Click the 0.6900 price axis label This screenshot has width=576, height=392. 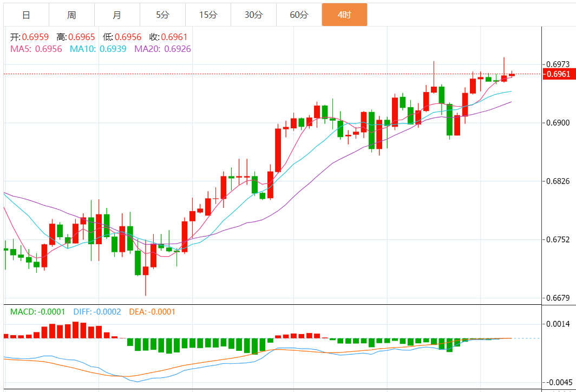click(x=558, y=123)
